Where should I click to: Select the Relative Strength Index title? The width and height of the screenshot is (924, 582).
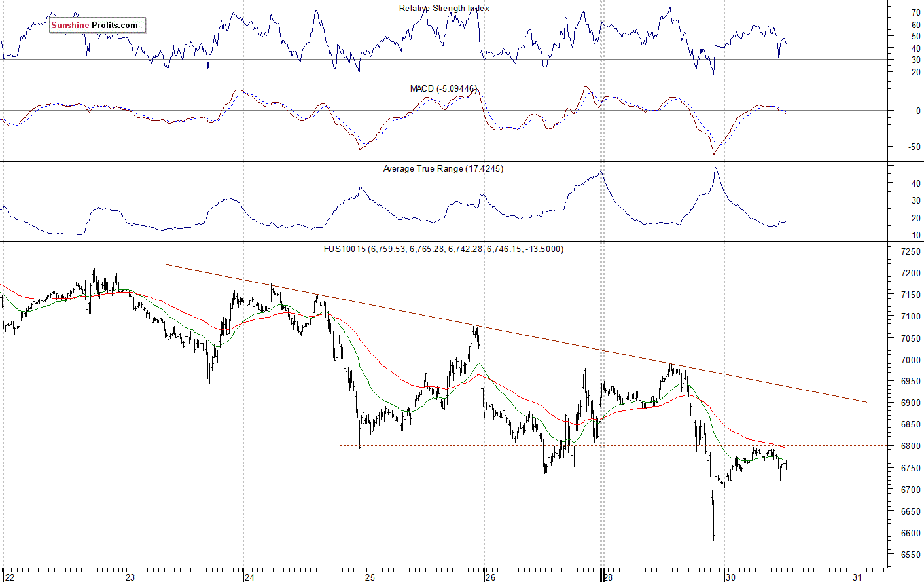point(444,8)
